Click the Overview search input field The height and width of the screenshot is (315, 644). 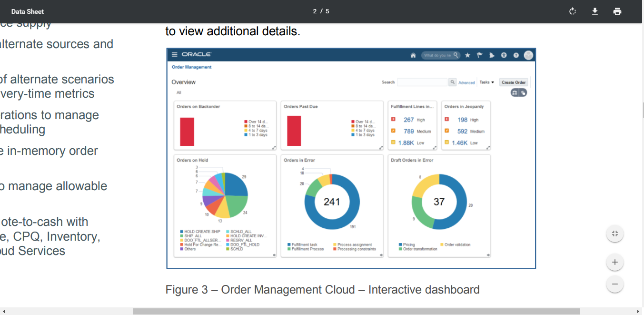click(x=422, y=82)
